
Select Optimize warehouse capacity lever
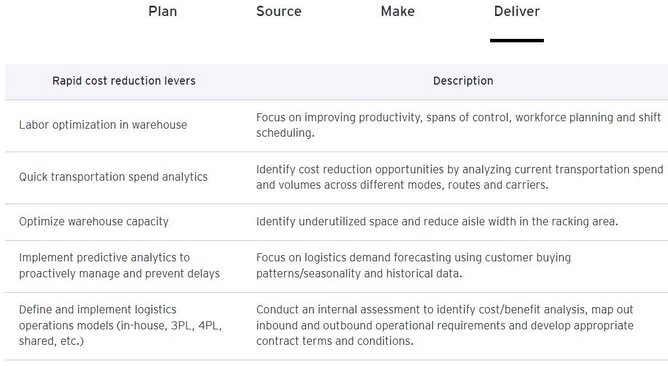coord(94,222)
